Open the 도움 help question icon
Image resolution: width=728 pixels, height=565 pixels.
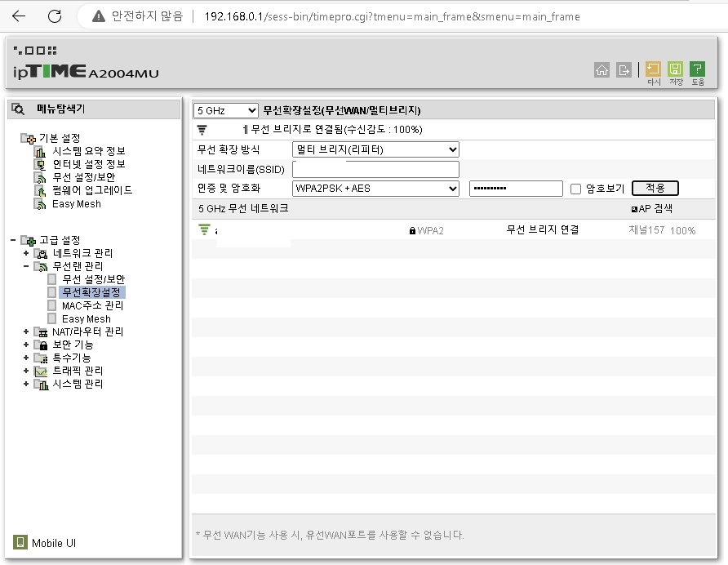pyautogui.click(x=697, y=69)
